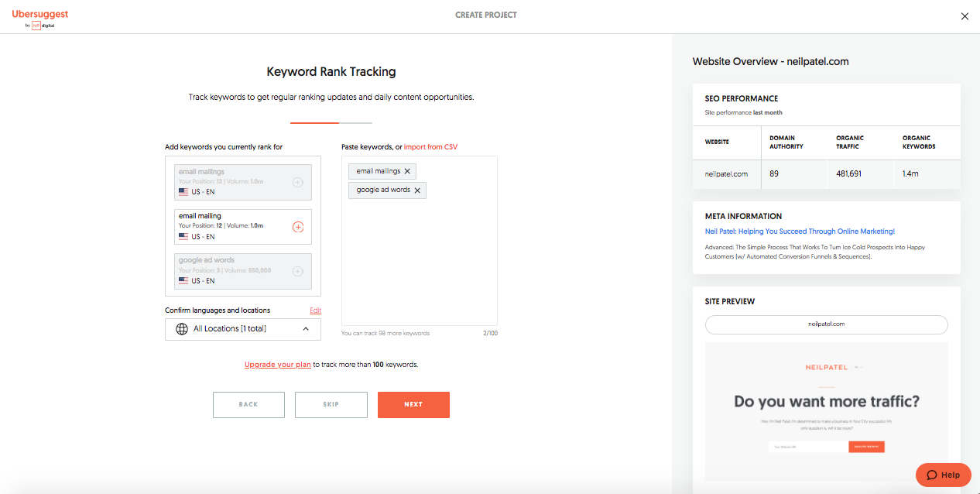This screenshot has height=494, width=980.
Task: Open the Help chat widget
Action: coord(943,475)
